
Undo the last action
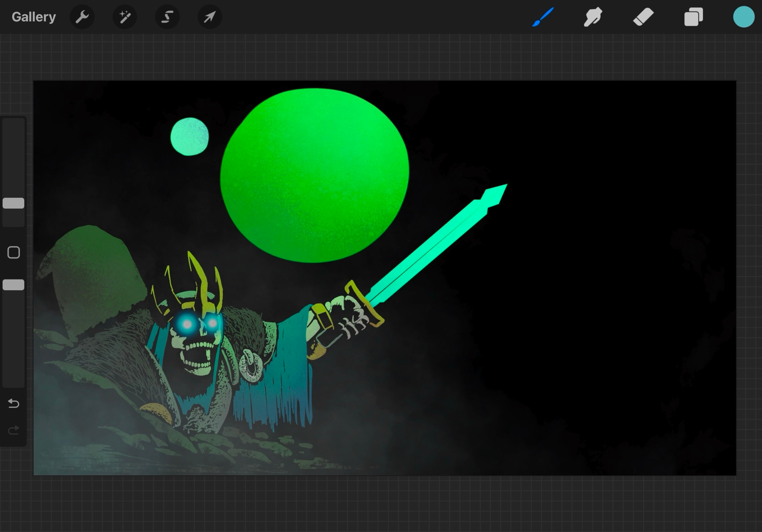pyautogui.click(x=14, y=403)
